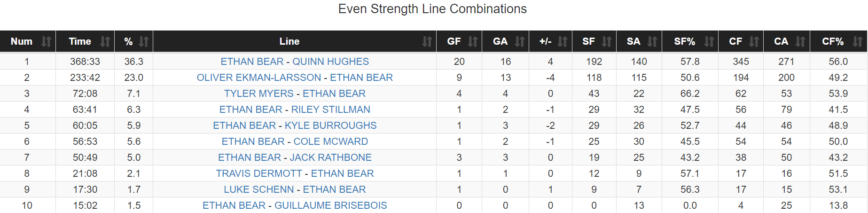868x213 pixels.
Task: Open Riley Stillman player page
Action: click(x=330, y=110)
